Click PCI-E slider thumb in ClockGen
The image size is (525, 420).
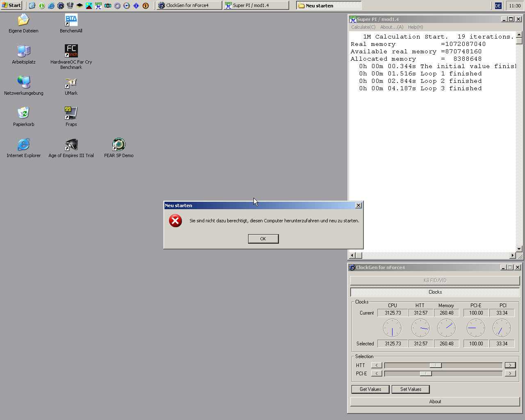point(426,373)
